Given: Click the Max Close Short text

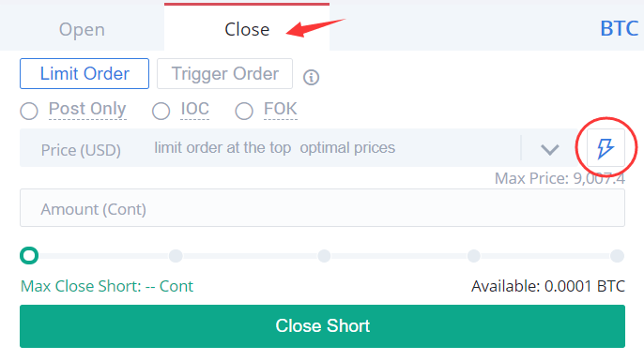Looking at the screenshot, I should tap(107, 286).
